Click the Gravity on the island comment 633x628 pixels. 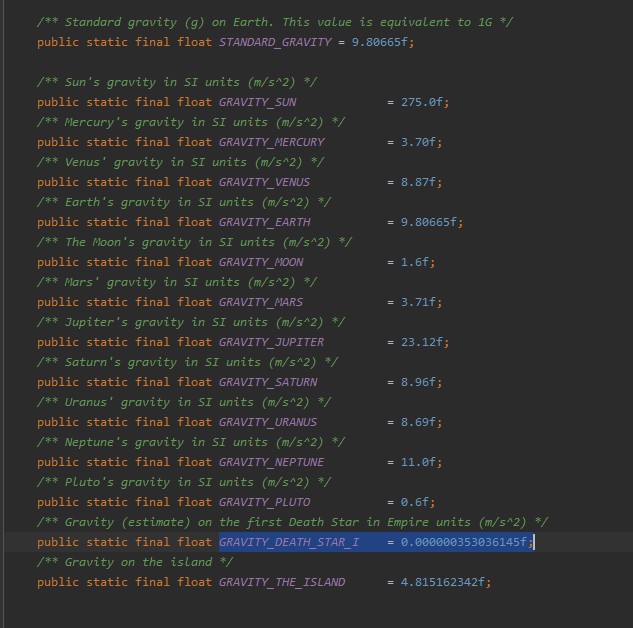click(x=135, y=562)
